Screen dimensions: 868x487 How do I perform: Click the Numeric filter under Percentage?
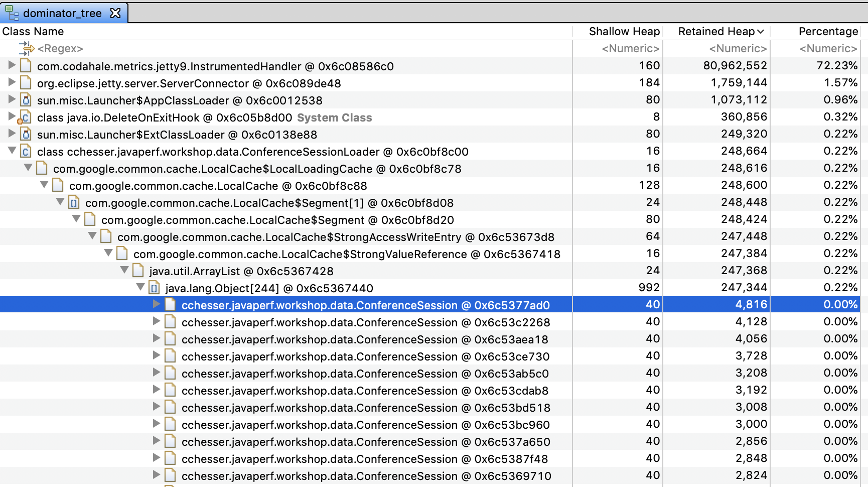[x=828, y=49]
